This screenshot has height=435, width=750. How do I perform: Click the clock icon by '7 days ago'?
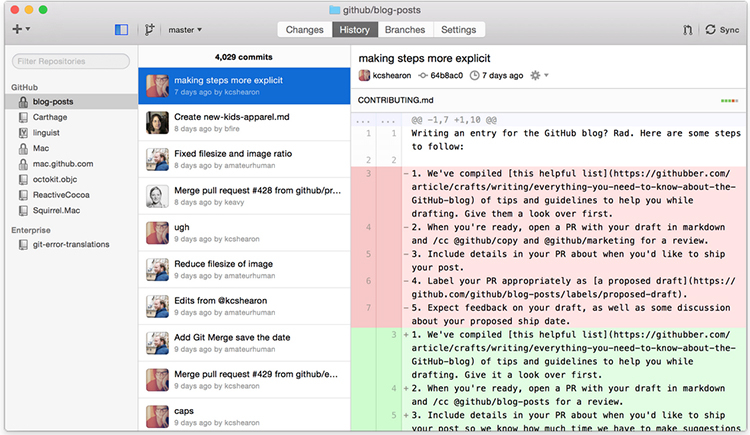[474, 76]
